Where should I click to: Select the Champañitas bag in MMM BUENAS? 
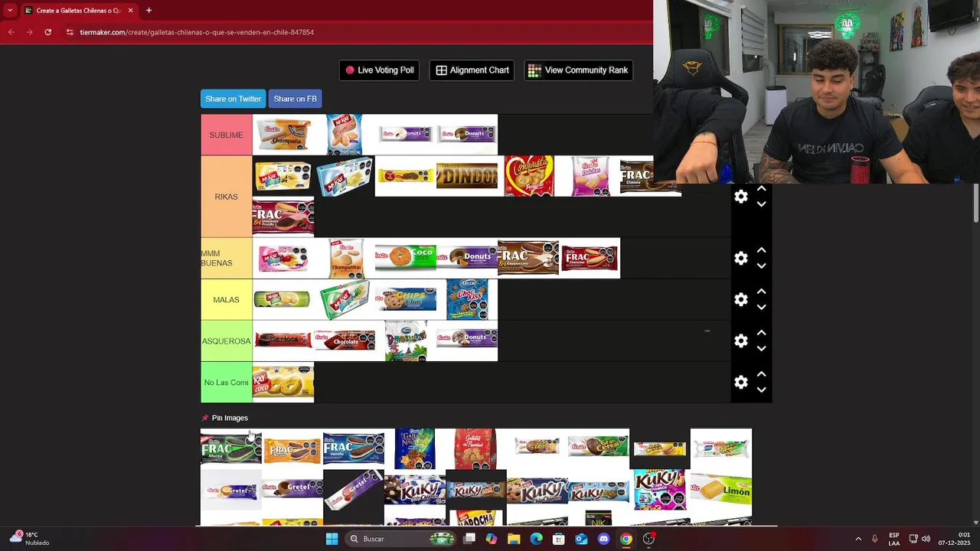point(346,258)
